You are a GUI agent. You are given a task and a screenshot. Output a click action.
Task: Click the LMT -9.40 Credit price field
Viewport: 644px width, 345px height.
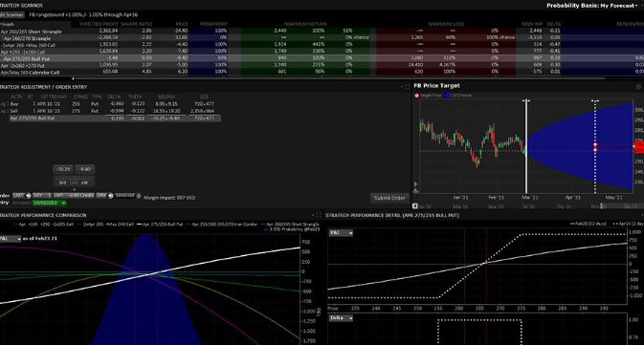74,196
